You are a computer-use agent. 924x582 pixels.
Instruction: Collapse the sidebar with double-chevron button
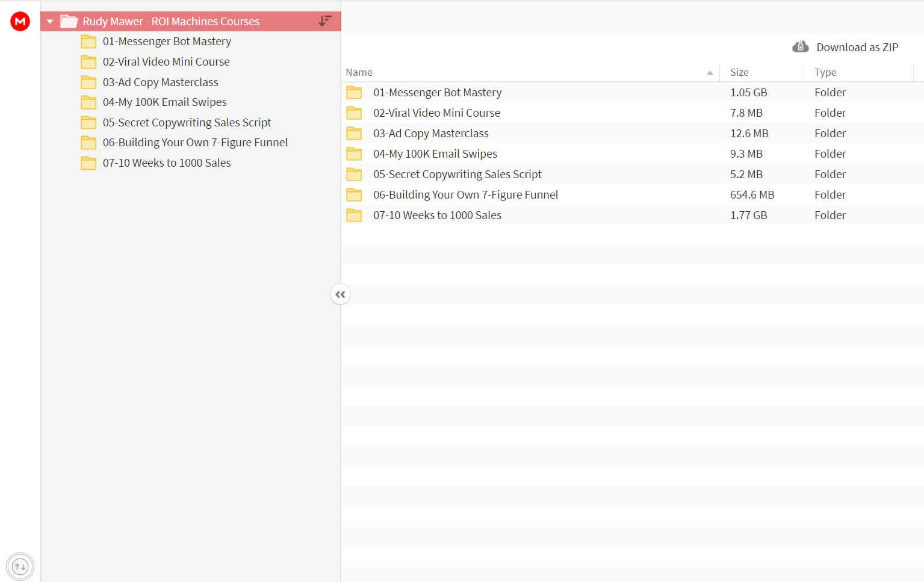(340, 294)
